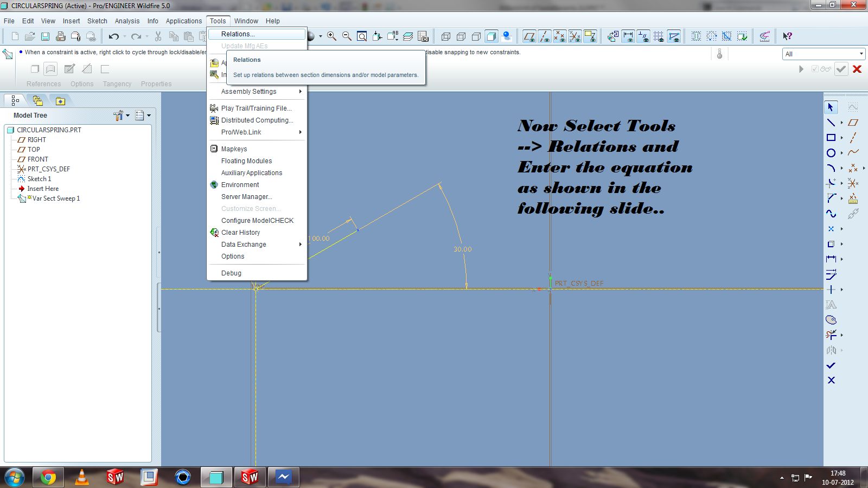Launch VLC from Windows taskbar
This screenshot has width=868, height=488.
(x=81, y=477)
